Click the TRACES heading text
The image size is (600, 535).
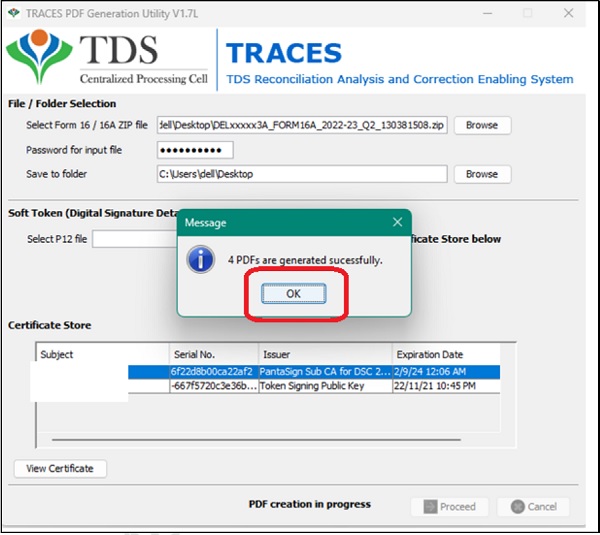click(284, 53)
